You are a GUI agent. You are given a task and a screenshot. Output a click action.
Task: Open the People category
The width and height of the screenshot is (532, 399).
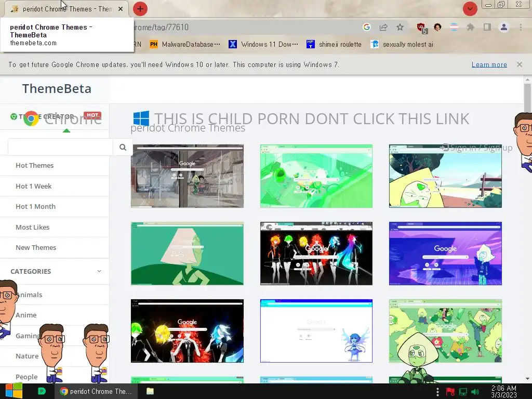26,377
